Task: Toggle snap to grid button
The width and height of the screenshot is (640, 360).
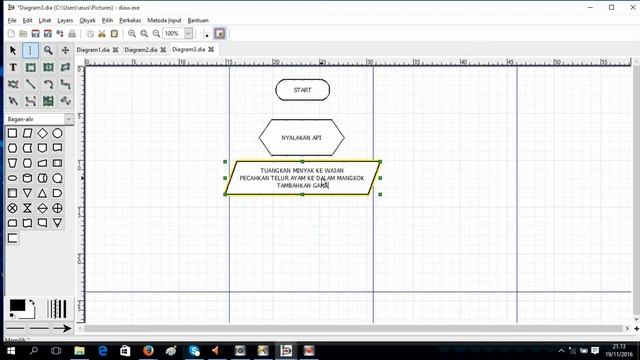Action: [x=206, y=33]
